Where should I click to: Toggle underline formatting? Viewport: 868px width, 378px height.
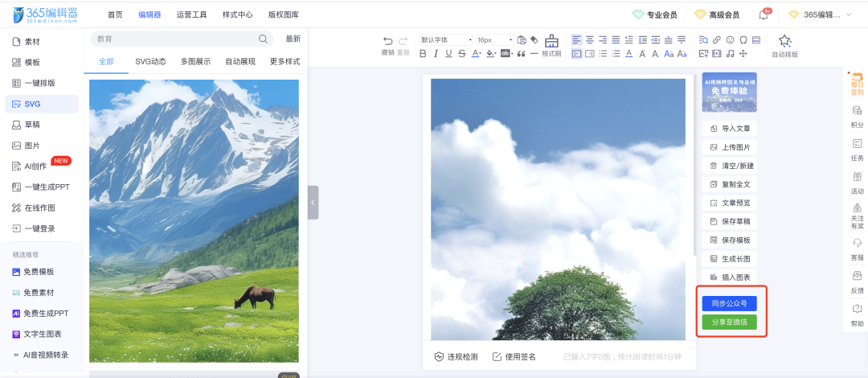(x=448, y=54)
